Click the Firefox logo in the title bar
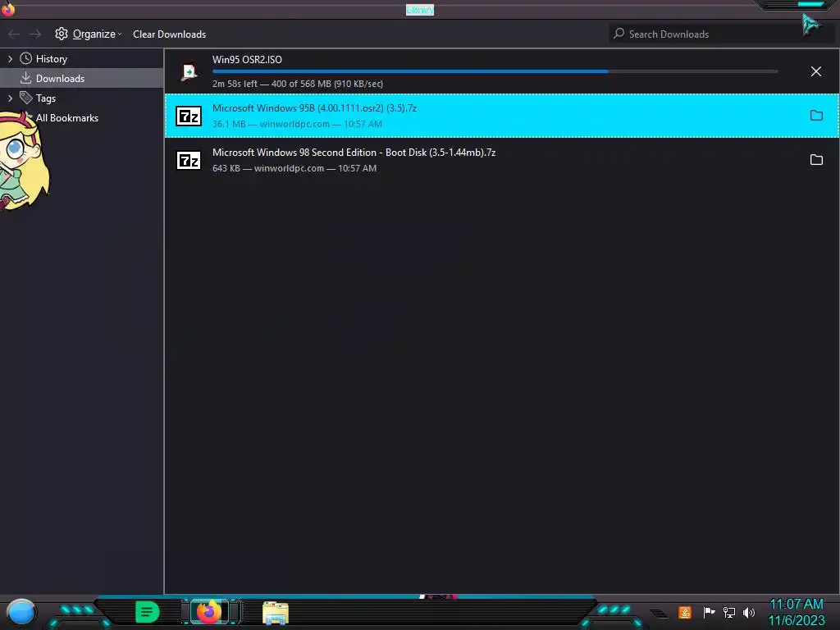 point(8,8)
